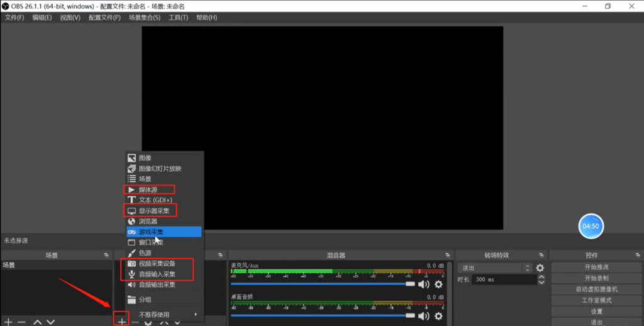The height and width of the screenshot is (326, 644).
Task: Open transition properties gear next to 淡出
Action: 540,268
